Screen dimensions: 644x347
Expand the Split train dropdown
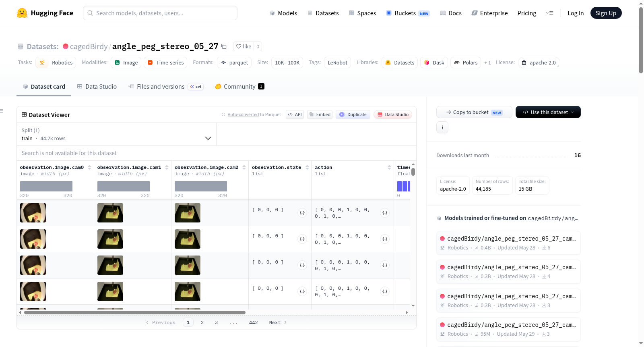tap(117, 134)
